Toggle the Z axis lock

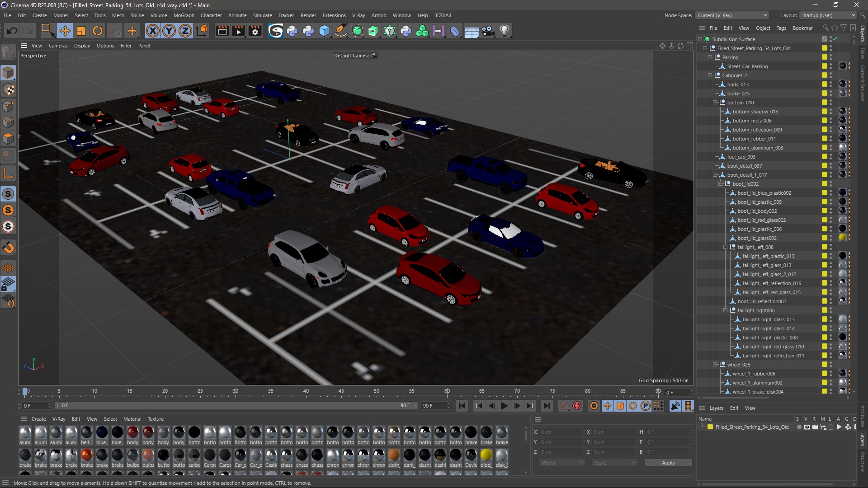[x=185, y=31]
